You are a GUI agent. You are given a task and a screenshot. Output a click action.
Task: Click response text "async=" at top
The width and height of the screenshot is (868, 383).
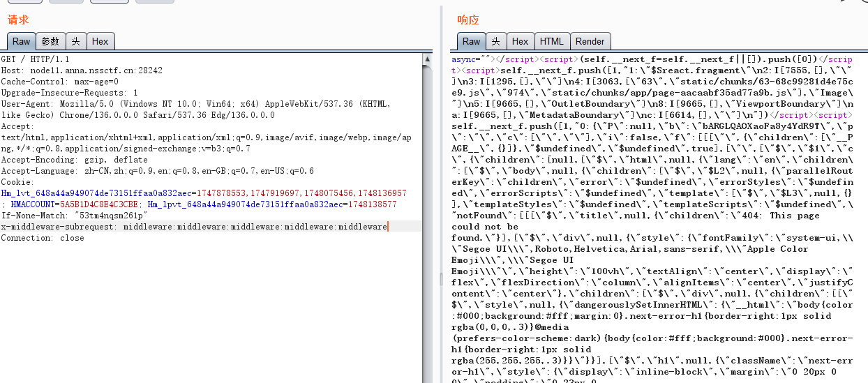[466, 59]
